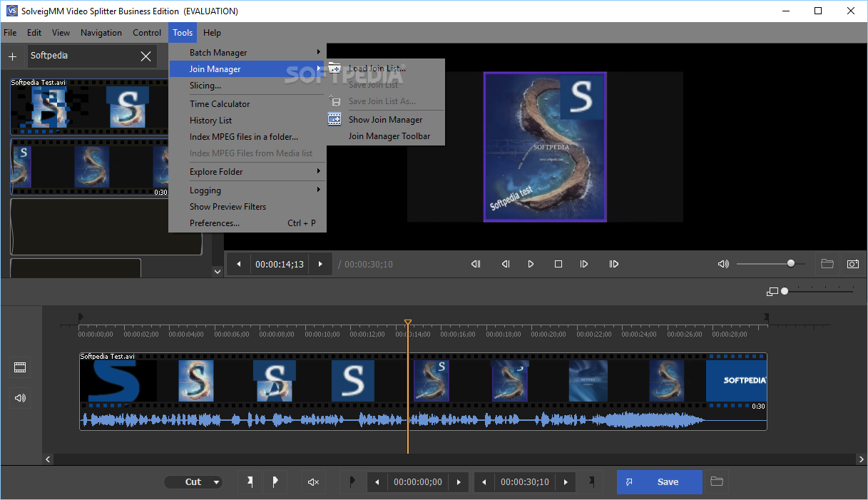Open the Edit menu

coord(34,32)
